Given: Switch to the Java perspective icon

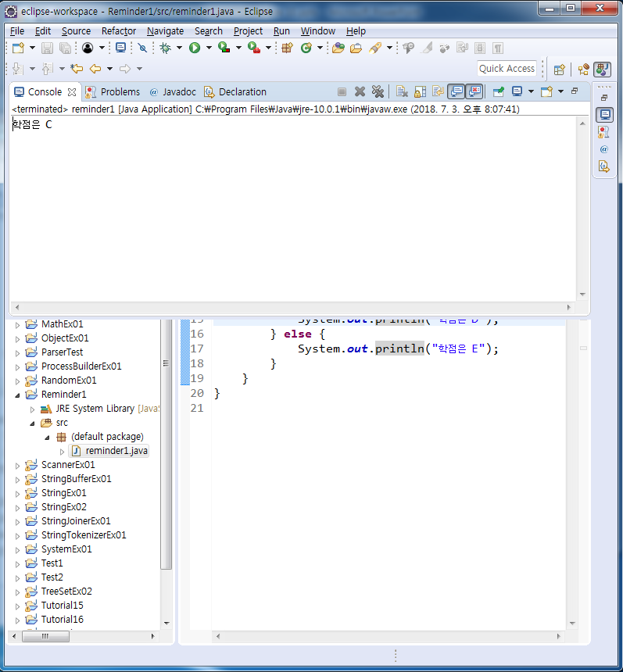Looking at the screenshot, I should [x=584, y=70].
